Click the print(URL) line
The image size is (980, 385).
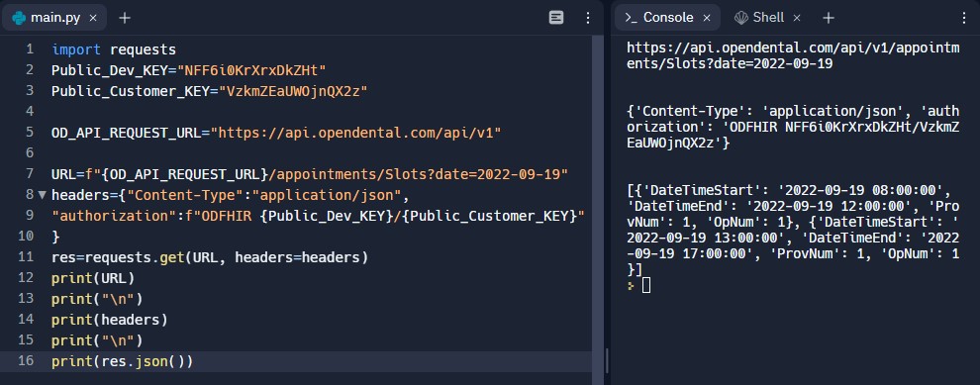[93, 278]
